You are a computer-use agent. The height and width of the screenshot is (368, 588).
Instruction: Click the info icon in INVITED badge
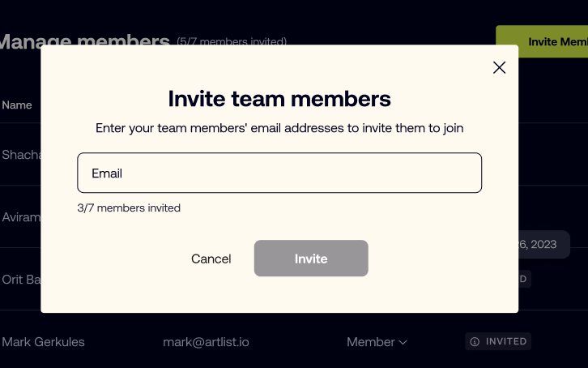[x=475, y=342]
